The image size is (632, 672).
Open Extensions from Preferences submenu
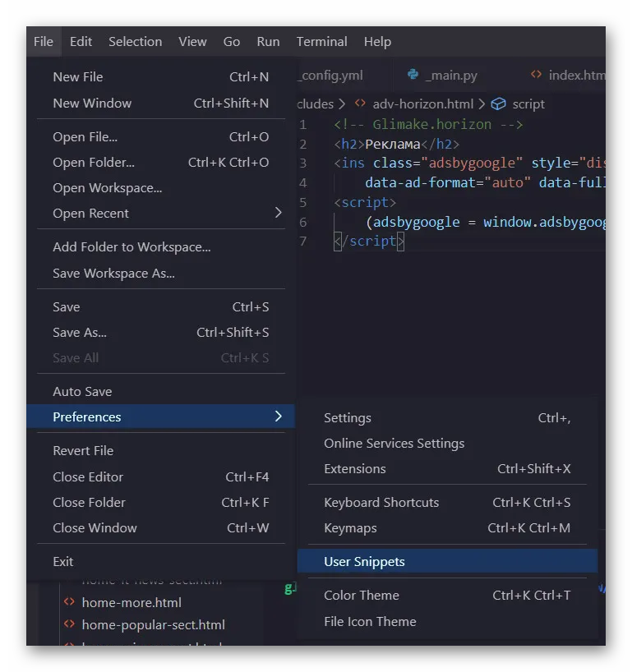point(447,469)
